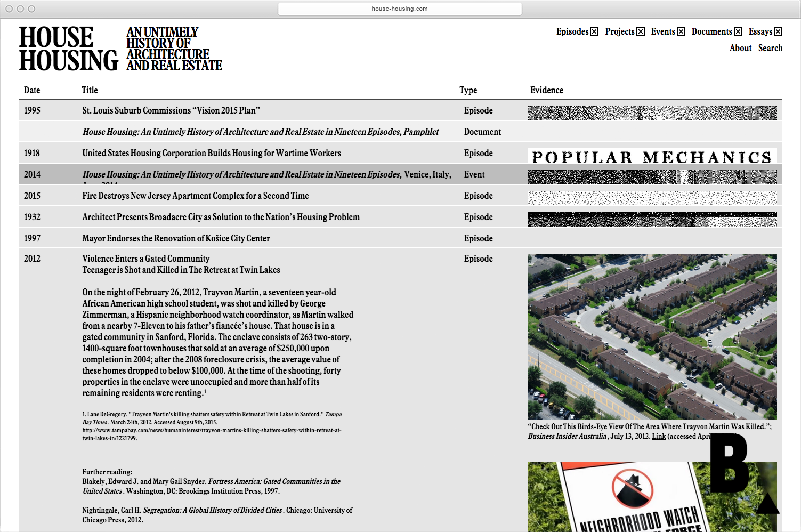Image resolution: width=801 pixels, height=532 pixels.
Task: Open the Search link
Action: [x=770, y=48]
